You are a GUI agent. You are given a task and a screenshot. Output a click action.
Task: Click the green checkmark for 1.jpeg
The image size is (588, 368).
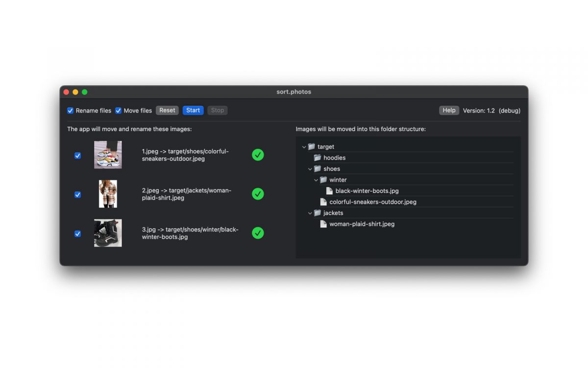[258, 155]
